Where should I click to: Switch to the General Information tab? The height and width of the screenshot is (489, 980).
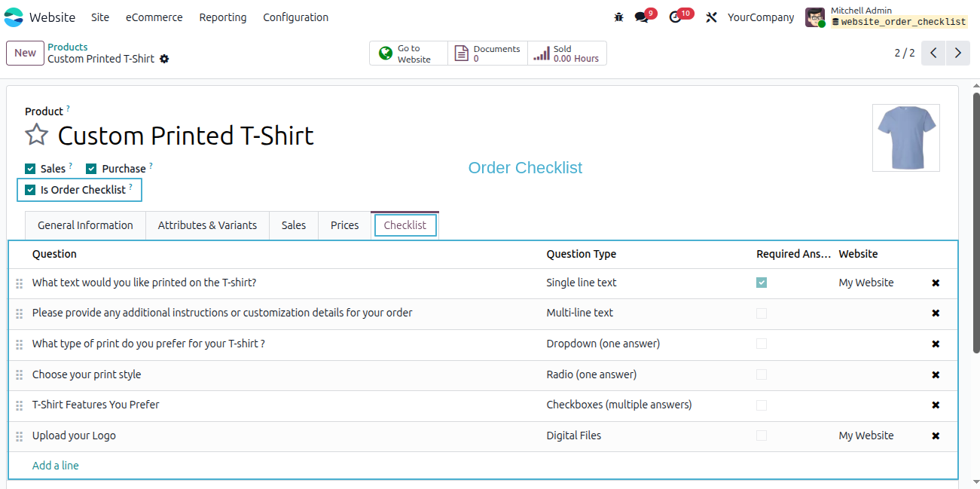[x=85, y=225]
